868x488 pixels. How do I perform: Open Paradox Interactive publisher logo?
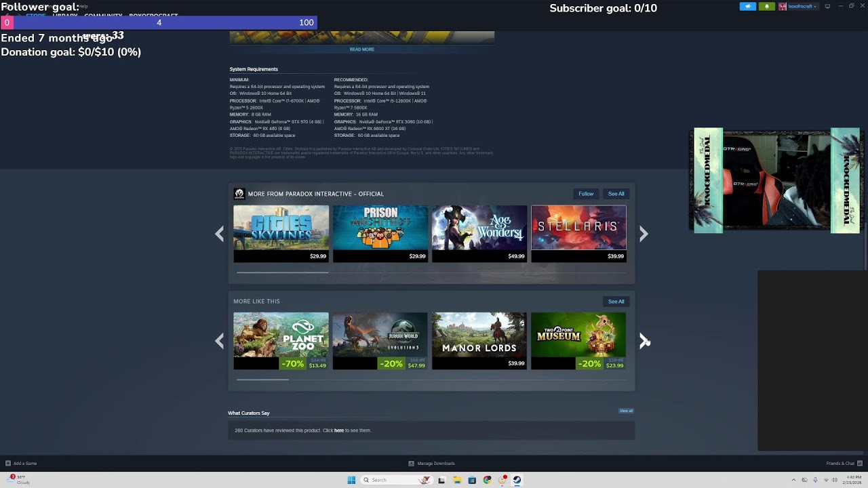point(239,194)
